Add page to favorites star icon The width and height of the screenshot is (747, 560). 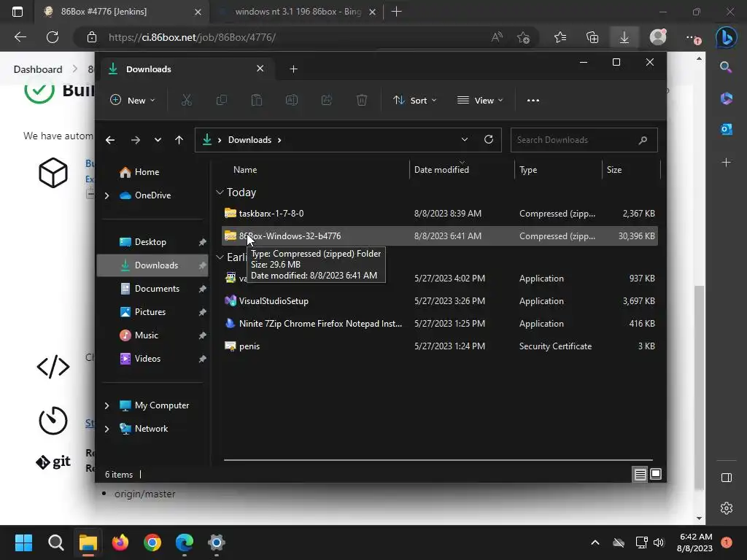point(523,37)
